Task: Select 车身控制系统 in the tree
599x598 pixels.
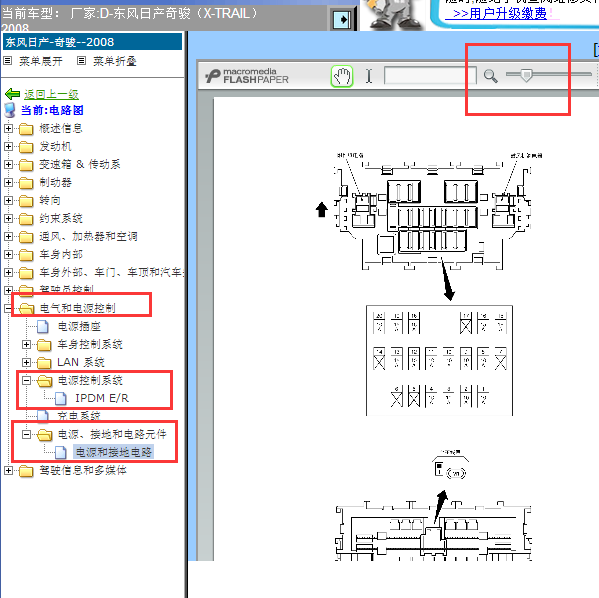Action: [x=90, y=344]
